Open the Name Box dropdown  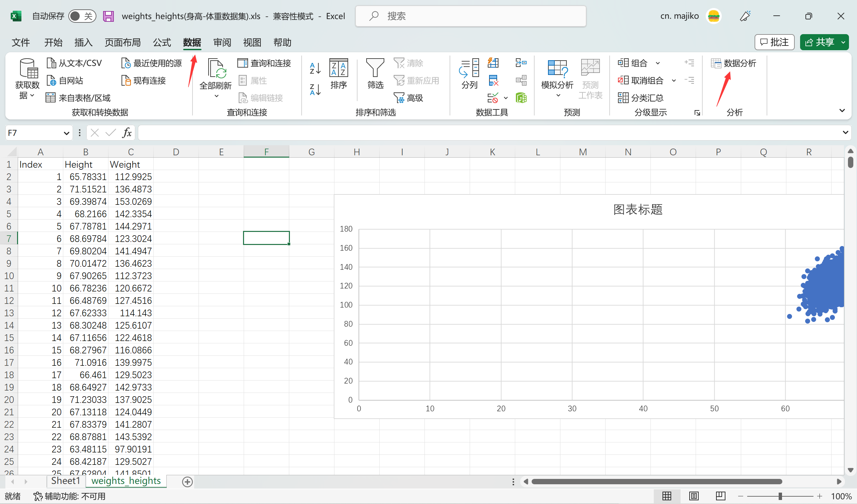66,133
